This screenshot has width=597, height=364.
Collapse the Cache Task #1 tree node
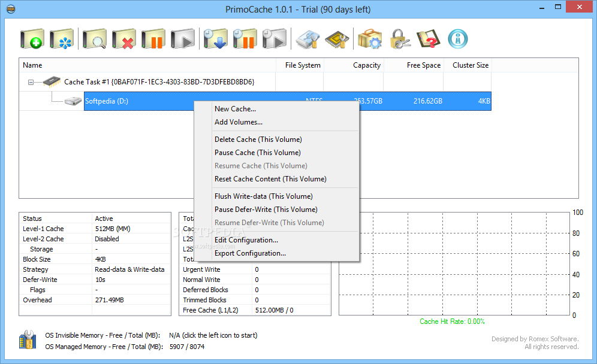(x=31, y=82)
